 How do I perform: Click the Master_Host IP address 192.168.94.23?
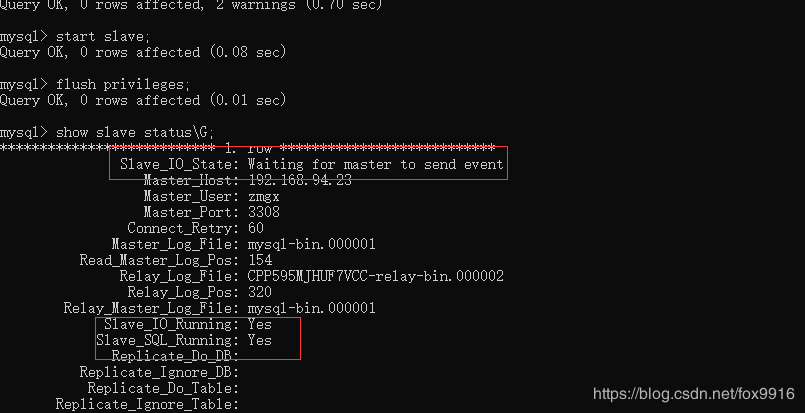pyautogui.click(x=300, y=180)
